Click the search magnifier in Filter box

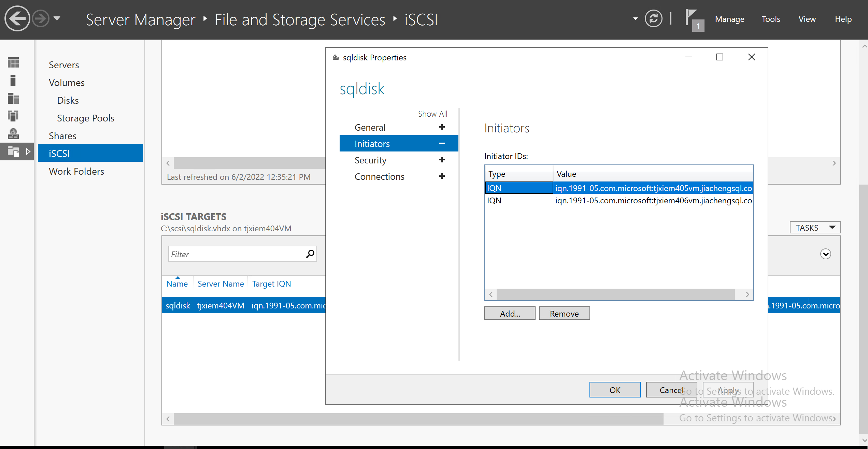click(310, 254)
